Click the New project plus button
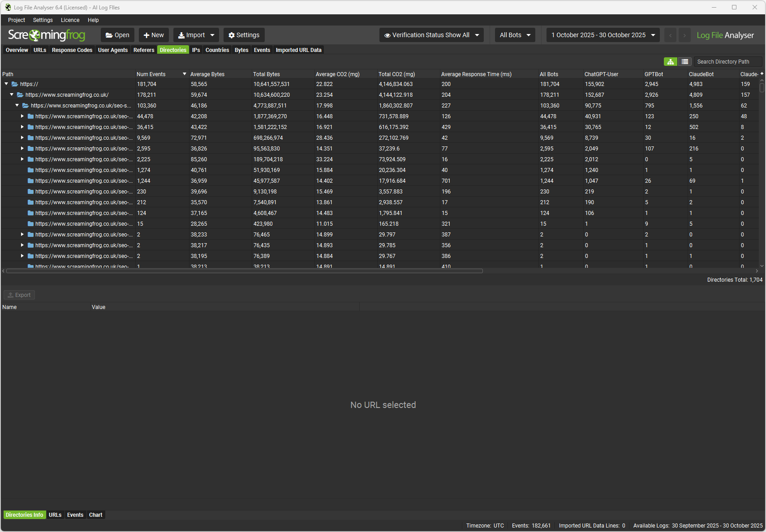The height and width of the screenshot is (532, 766). (154, 35)
